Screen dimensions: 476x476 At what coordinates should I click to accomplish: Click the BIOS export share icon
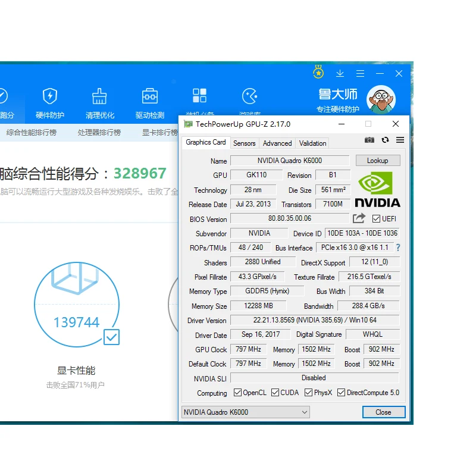point(359,218)
